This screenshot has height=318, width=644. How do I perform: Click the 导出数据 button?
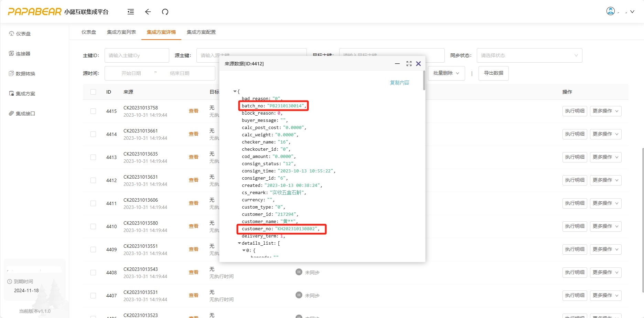(x=493, y=73)
